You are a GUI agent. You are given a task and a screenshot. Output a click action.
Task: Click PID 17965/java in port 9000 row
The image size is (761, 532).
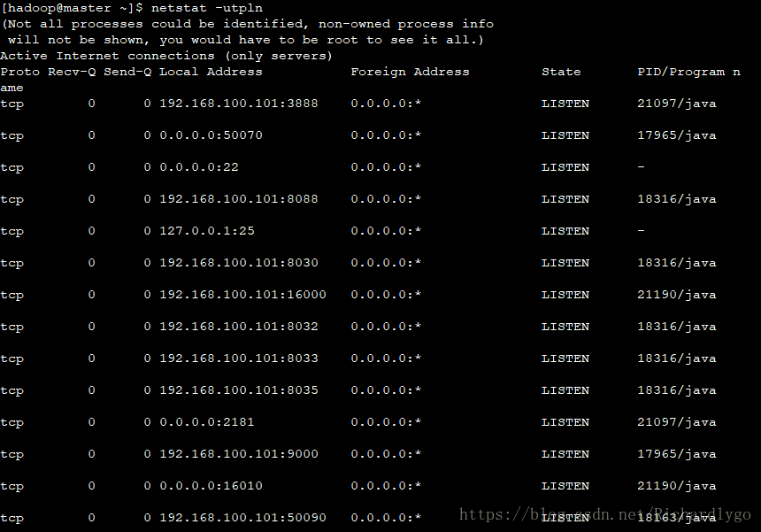677,454
